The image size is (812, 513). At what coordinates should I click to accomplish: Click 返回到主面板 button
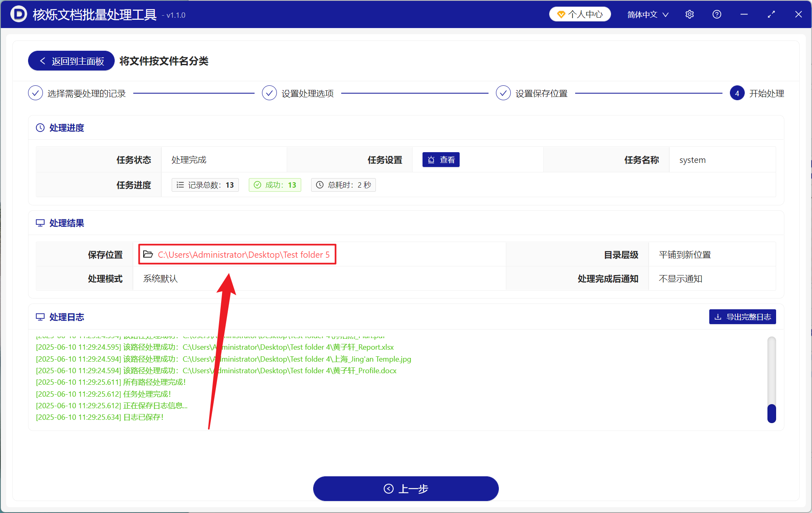coord(71,61)
